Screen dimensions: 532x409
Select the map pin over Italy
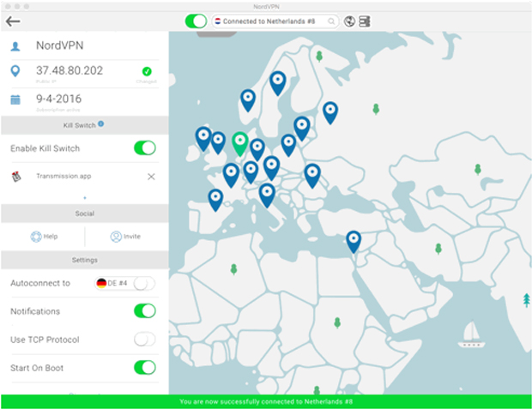(x=267, y=195)
